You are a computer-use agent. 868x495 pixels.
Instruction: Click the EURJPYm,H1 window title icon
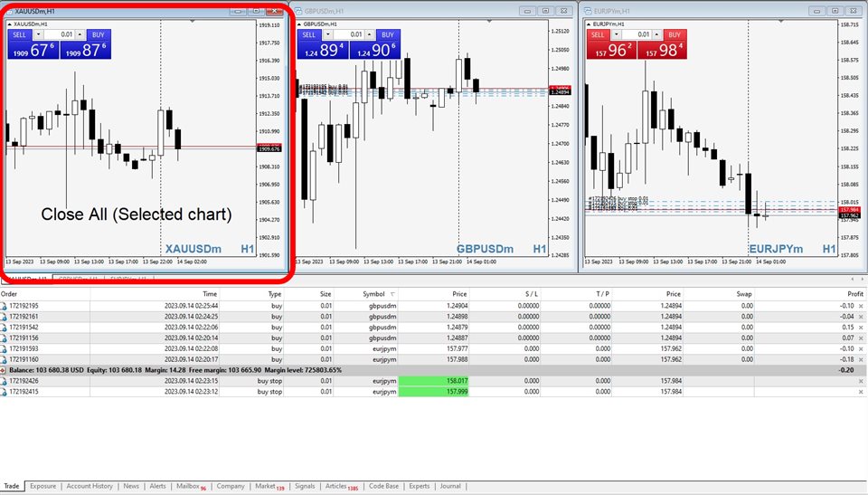pyautogui.click(x=588, y=11)
